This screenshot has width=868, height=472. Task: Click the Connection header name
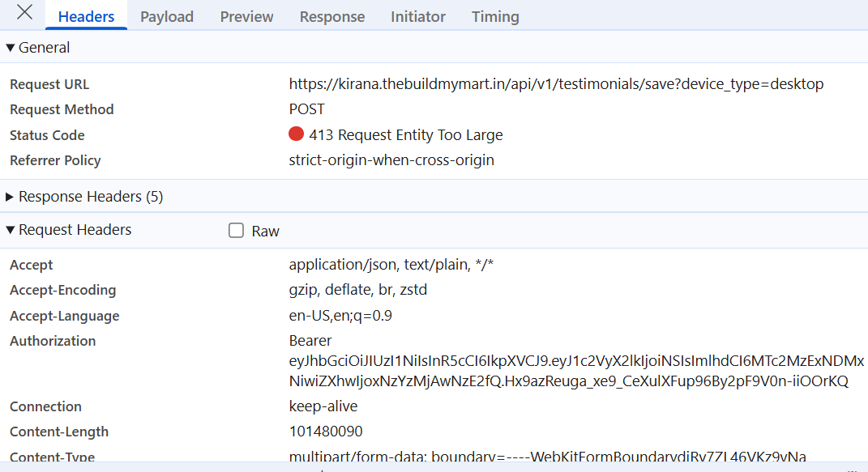click(x=45, y=406)
